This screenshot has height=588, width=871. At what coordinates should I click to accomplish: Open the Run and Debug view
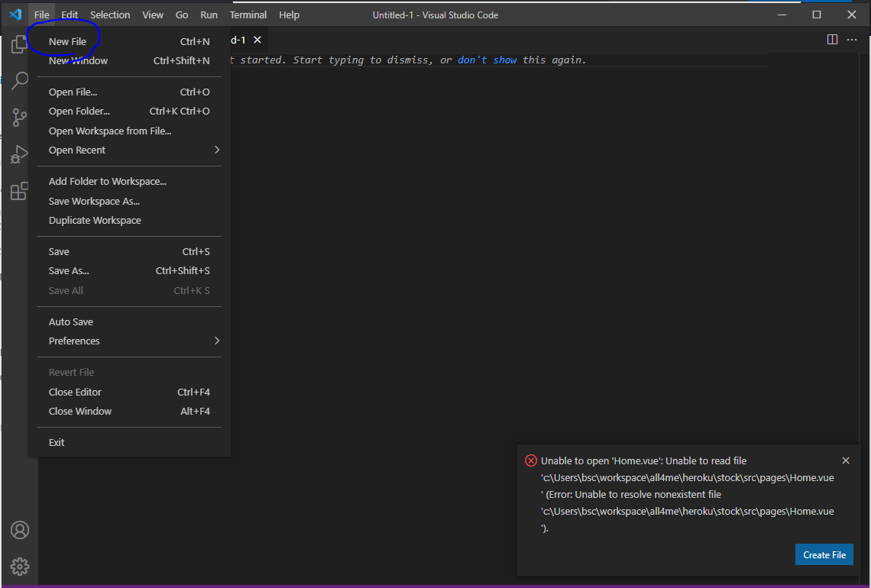click(19, 154)
